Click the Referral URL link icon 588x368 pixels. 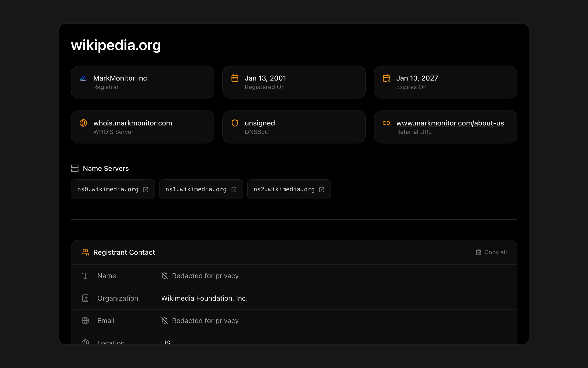pyautogui.click(x=386, y=123)
